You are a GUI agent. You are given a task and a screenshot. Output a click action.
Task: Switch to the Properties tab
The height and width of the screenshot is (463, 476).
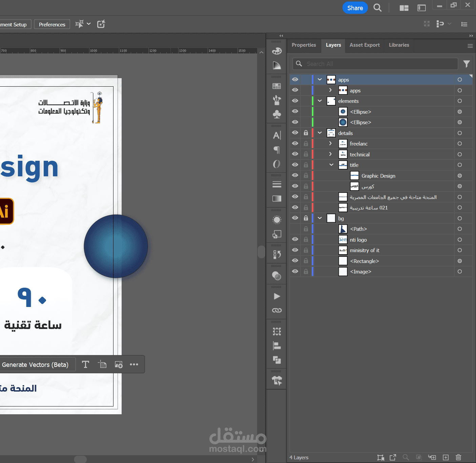click(304, 45)
